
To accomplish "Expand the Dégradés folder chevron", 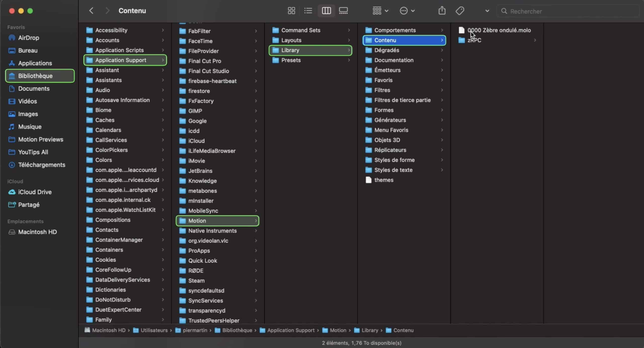I will [442, 50].
